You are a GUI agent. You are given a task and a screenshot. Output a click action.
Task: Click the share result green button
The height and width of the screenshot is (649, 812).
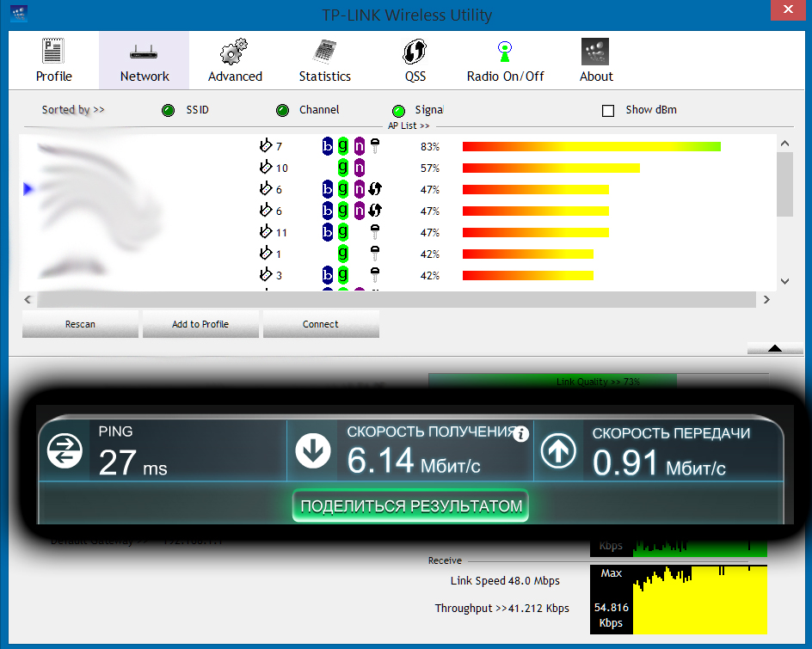410,505
